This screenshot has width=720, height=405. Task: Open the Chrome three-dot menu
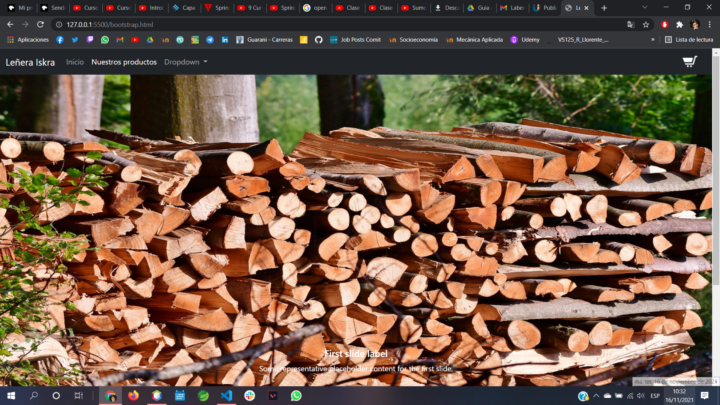click(710, 24)
